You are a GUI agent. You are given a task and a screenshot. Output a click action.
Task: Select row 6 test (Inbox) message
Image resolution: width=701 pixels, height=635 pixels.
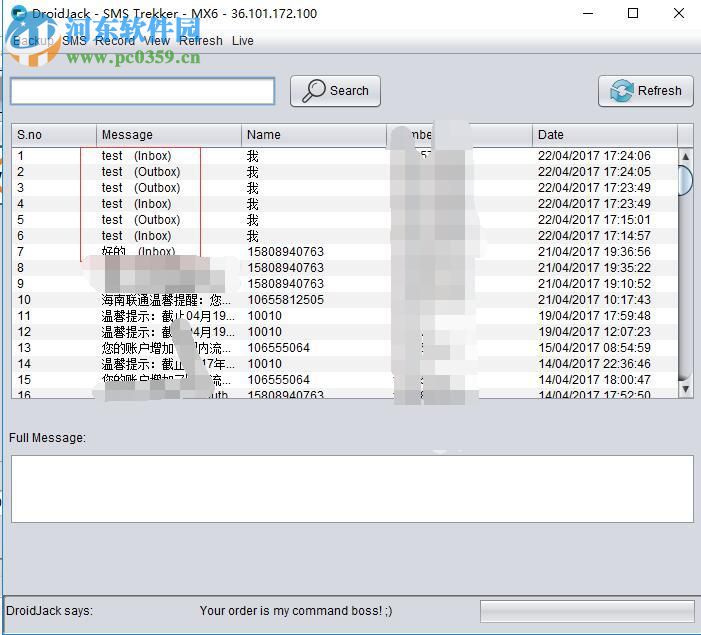(136, 236)
